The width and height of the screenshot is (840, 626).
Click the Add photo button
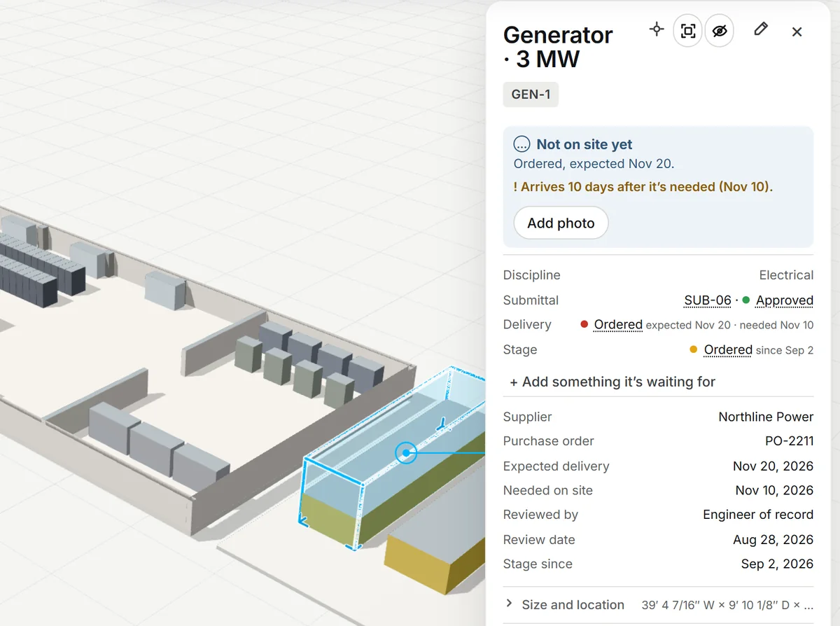tap(561, 223)
